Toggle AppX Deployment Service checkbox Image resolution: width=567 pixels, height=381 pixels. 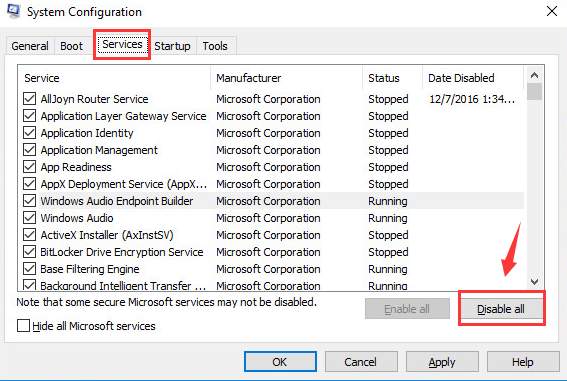pos(29,184)
